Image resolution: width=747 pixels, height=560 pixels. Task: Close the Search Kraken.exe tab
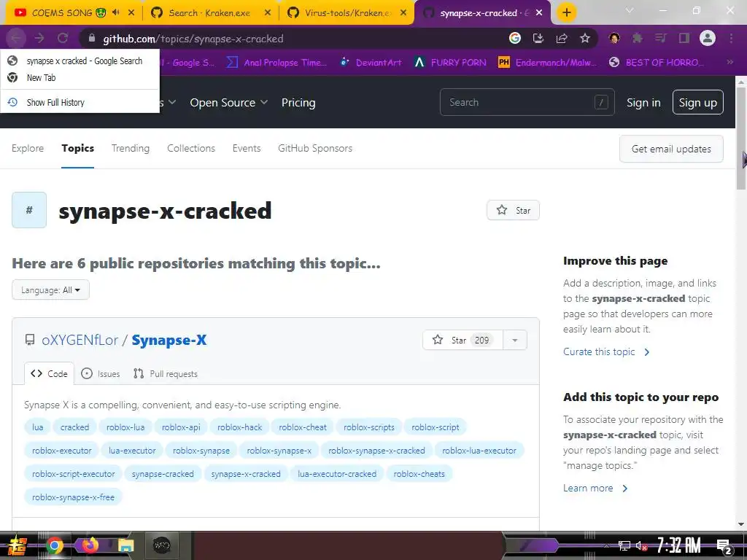(x=268, y=13)
